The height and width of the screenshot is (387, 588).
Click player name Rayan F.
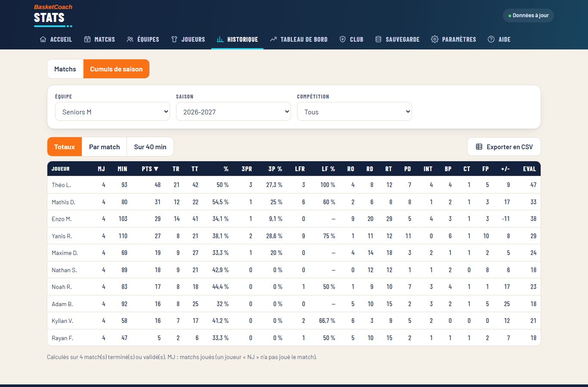(x=62, y=338)
